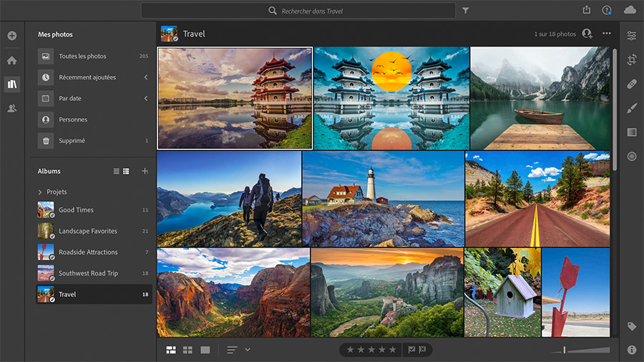644x362 pixels.
Task: Expand the Récemment ajoutées section
Action: tap(146, 77)
